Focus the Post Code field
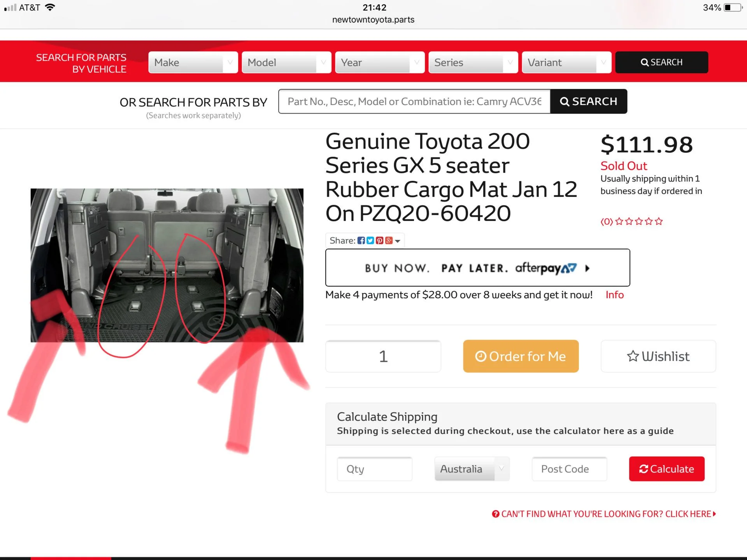The height and width of the screenshot is (560, 747). 569,469
